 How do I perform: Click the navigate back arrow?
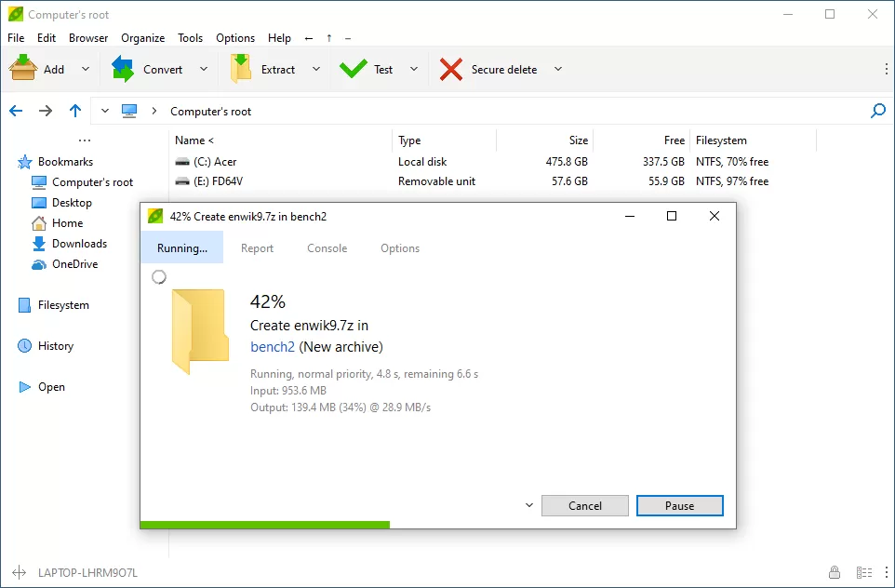[15, 111]
